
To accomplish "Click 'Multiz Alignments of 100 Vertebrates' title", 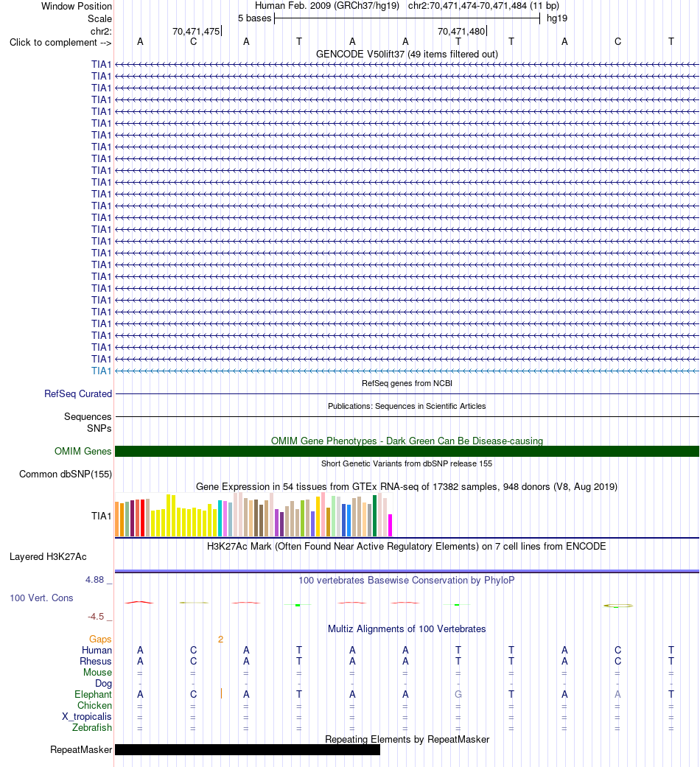I will pyautogui.click(x=407, y=629).
